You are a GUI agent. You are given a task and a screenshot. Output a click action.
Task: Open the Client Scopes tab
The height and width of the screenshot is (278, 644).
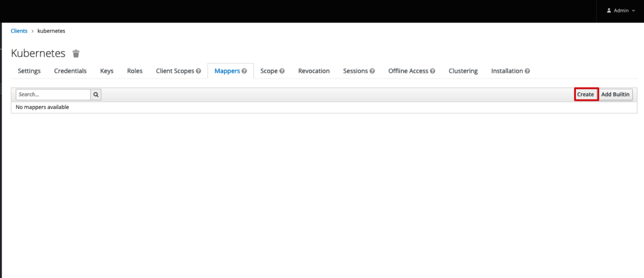(x=175, y=71)
